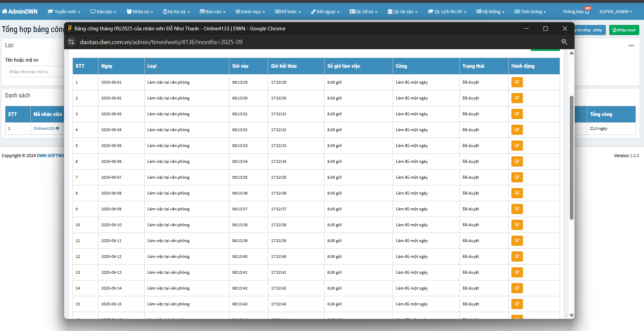644x331 pixels.
Task: Go to AdminDWN home logo
Action: tap(20, 11)
